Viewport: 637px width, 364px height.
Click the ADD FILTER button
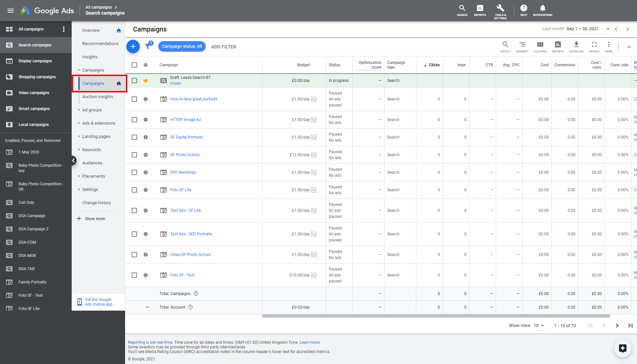(x=224, y=47)
